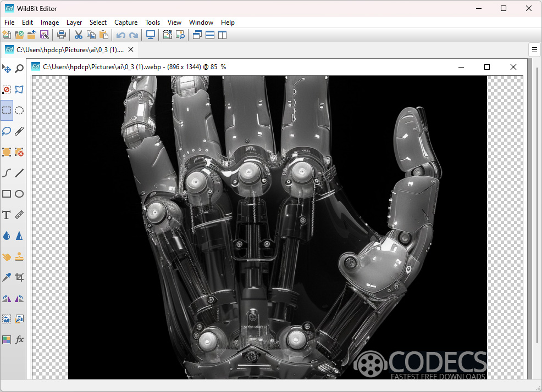Activate the Crop tool
The height and width of the screenshot is (392, 542).
[x=19, y=277]
